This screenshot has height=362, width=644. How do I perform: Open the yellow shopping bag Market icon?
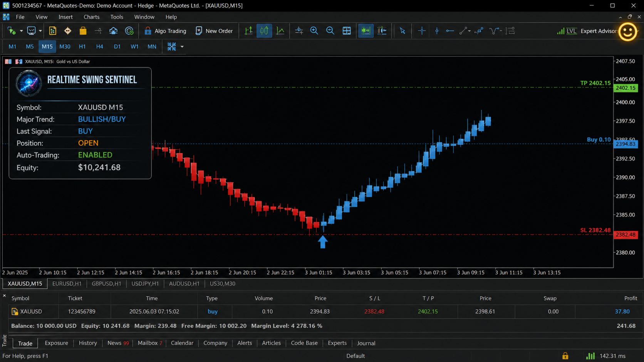click(x=83, y=31)
